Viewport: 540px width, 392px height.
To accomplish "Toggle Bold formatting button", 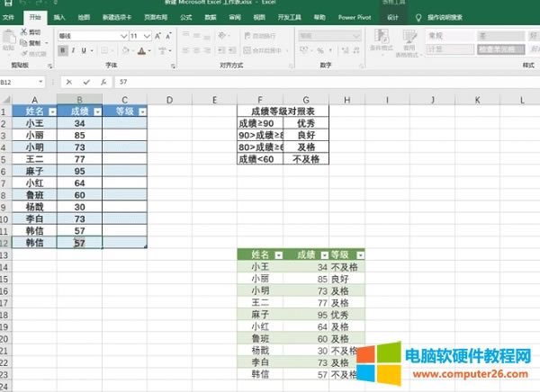I will point(62,51).
